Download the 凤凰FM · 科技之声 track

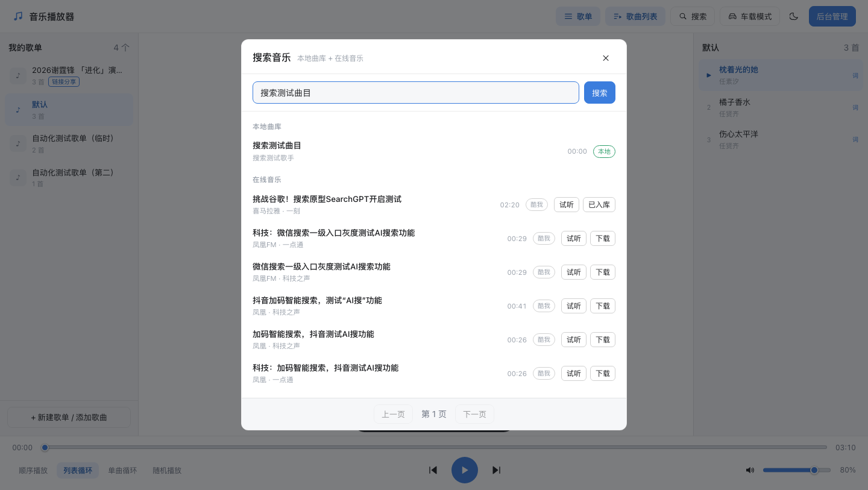click(603, 272)
